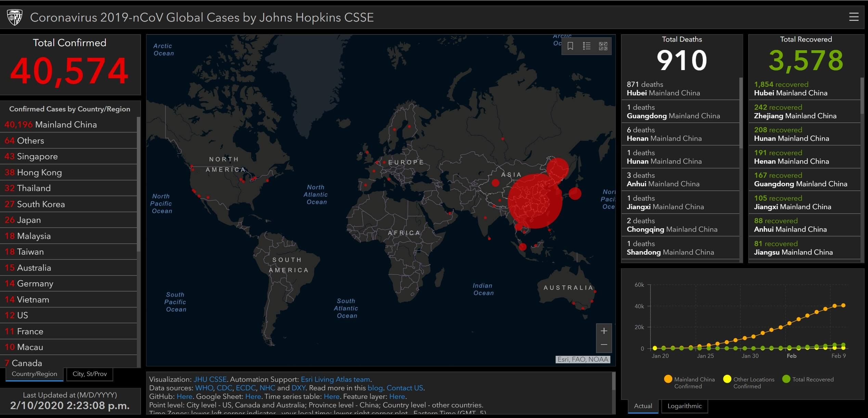Click the 1,854 recovered Hubei entry
Image resolution: width=868 pixels, height=418 pixels.
click(804, 89)
